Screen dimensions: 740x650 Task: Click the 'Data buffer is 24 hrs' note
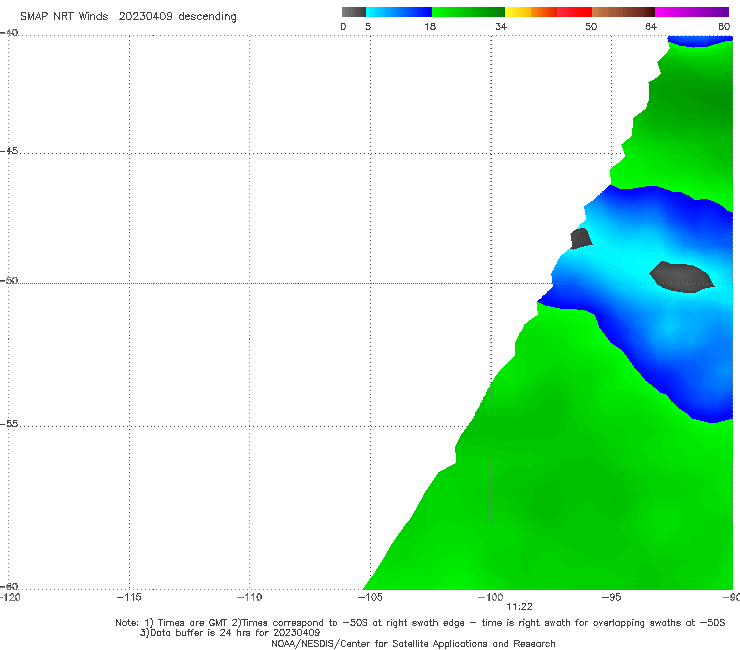point(230,633)
